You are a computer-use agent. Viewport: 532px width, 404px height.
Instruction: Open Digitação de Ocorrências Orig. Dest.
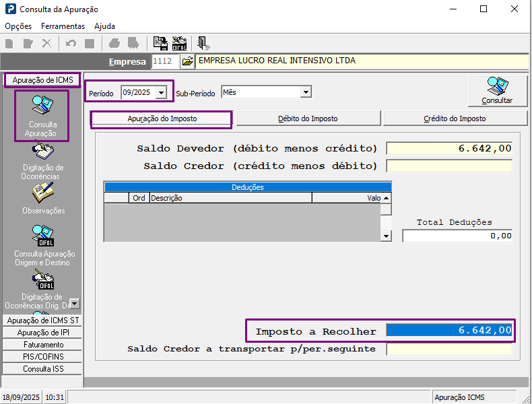pos(40,290)
